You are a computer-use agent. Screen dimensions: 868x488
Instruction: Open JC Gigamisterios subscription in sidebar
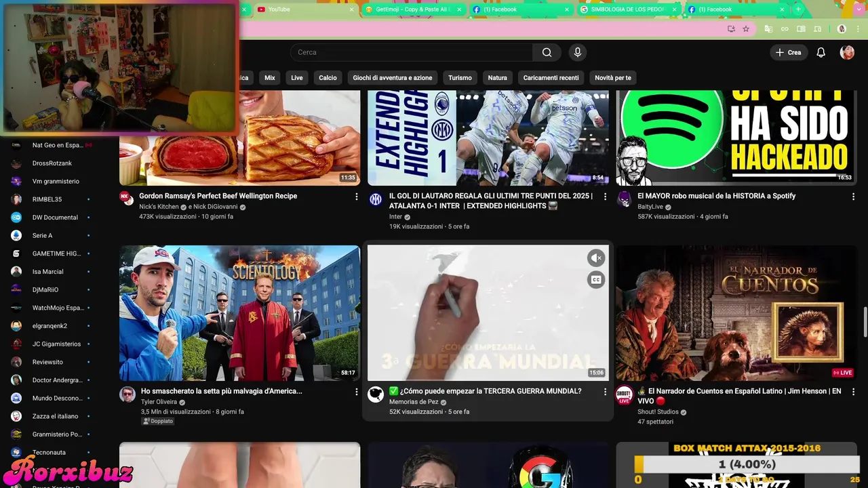click(52, 344)
